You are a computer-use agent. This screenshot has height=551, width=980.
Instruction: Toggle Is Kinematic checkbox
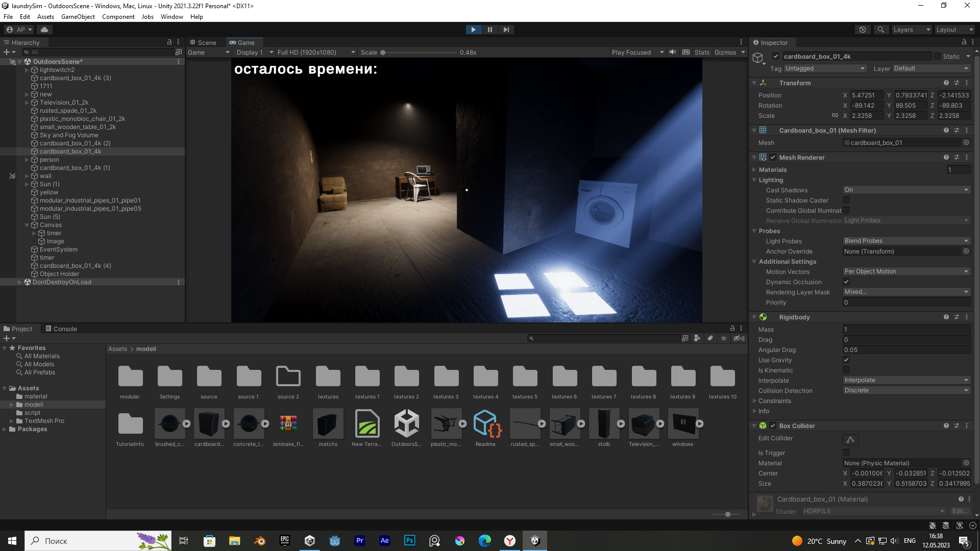click(x=846, y=370)
